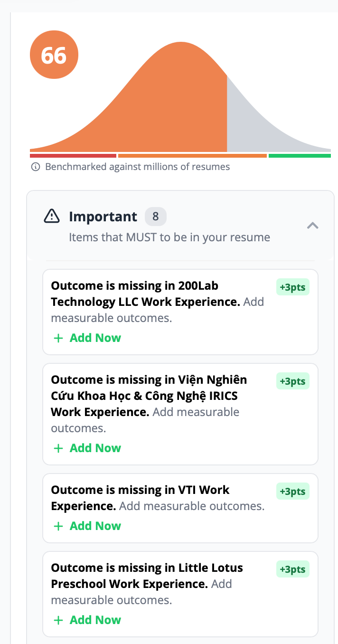Click Add Now for Viện Nghiên Cứu IRICS
Viewport: 338px width, 644px height.
click(x=88, y=448)
